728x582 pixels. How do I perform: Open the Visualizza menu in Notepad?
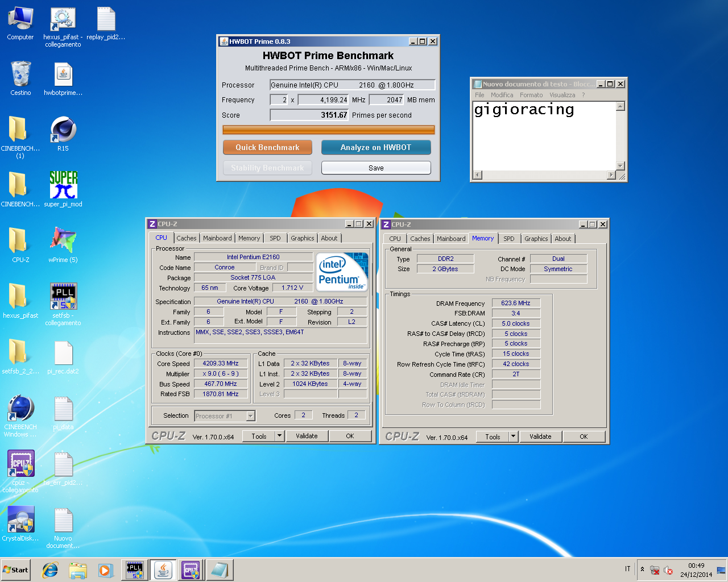tap(562, 95)
